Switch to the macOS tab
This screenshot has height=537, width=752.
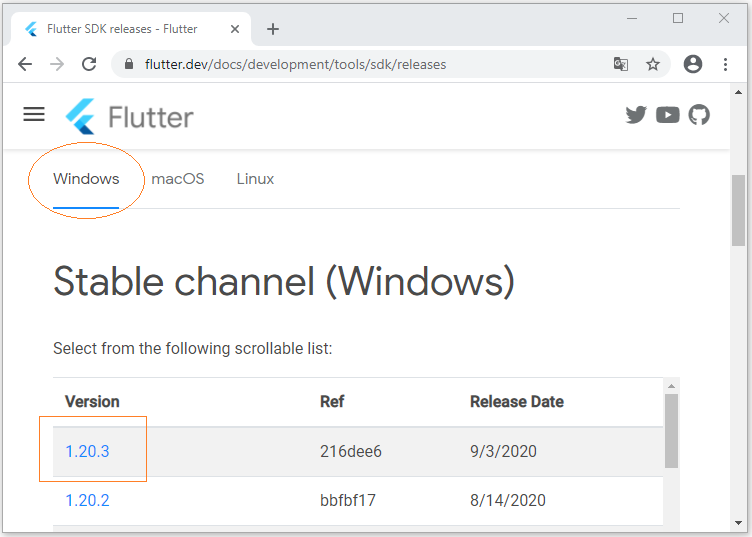tap(177, 179)
